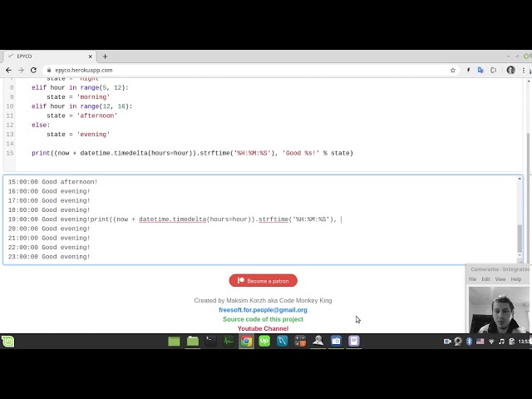
Task: Open the Bluetooth tray icon
Action: point(469,342)
